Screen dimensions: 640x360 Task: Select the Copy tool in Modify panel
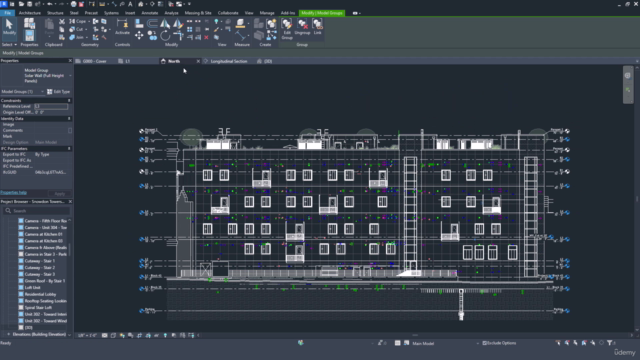(x=152, y=36)
